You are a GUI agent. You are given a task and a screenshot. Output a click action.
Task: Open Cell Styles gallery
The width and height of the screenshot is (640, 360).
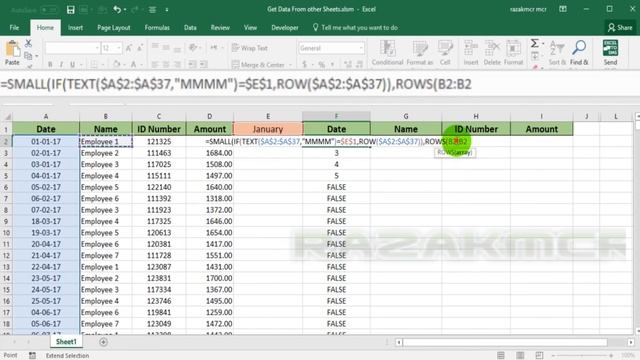tap(445, 53)
